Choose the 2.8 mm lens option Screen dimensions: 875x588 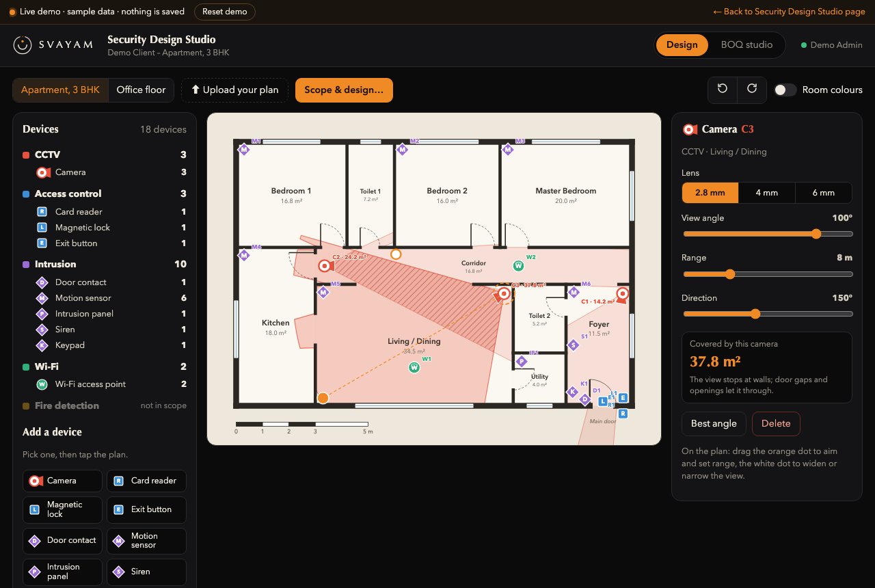(710, 193)
